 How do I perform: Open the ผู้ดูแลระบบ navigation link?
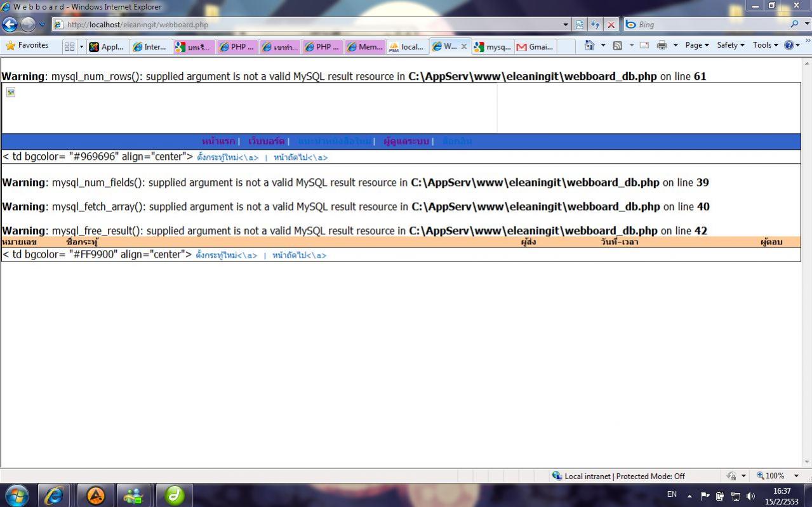coord(406,141)
